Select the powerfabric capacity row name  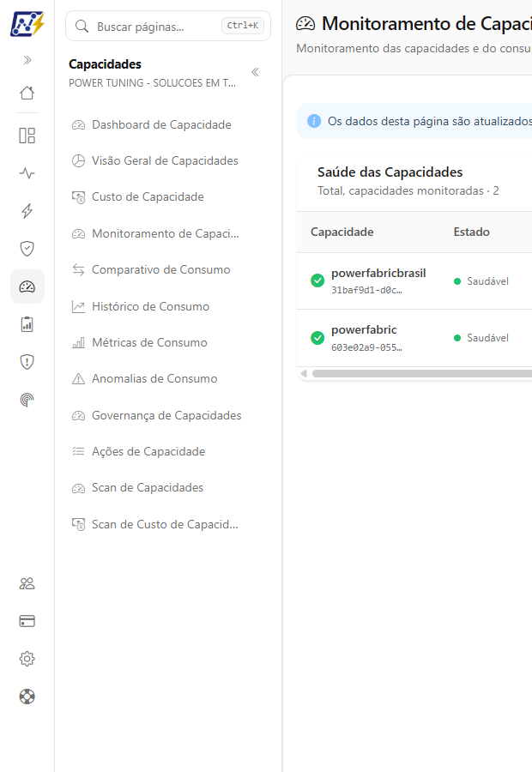(x=364, y=330)
